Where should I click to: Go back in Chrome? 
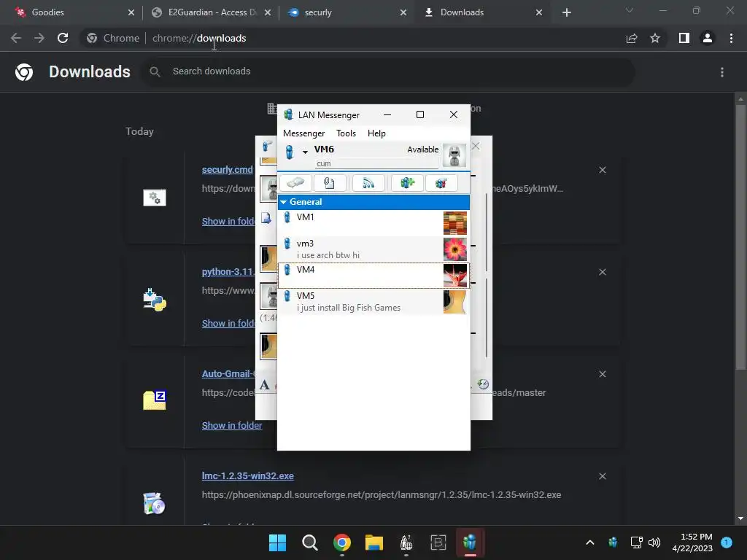[x=16, y=38]
